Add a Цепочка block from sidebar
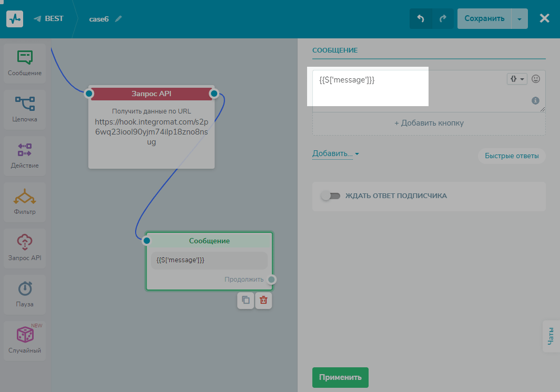Screen dimensions: 560x392 (25, 109)
